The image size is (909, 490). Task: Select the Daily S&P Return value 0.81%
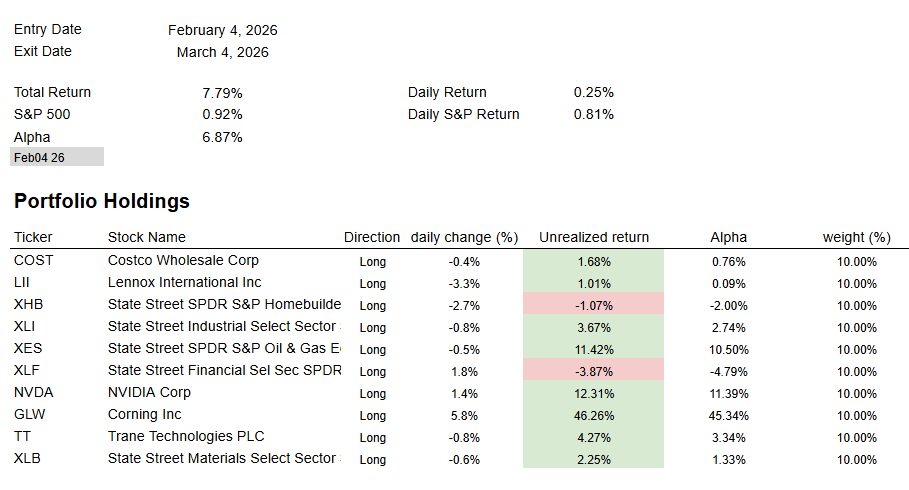tap(594, 114)
